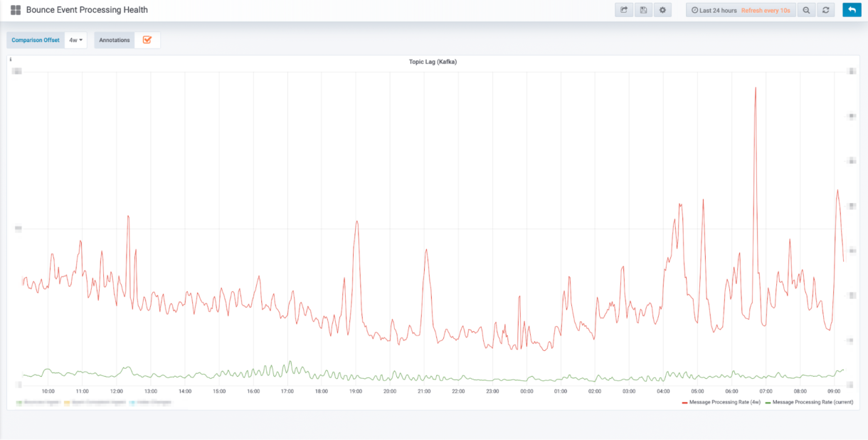
Task: Click the Comparison Offset label
Action: click(36, 41)
